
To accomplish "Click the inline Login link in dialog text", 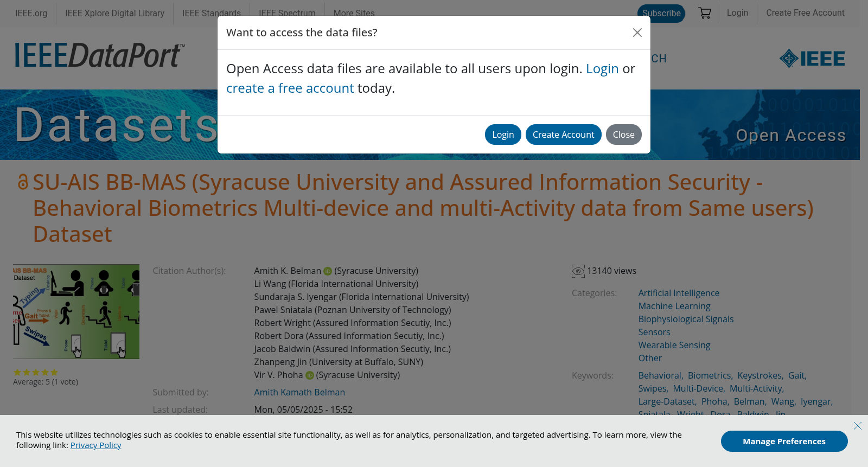I will (602, 69).
